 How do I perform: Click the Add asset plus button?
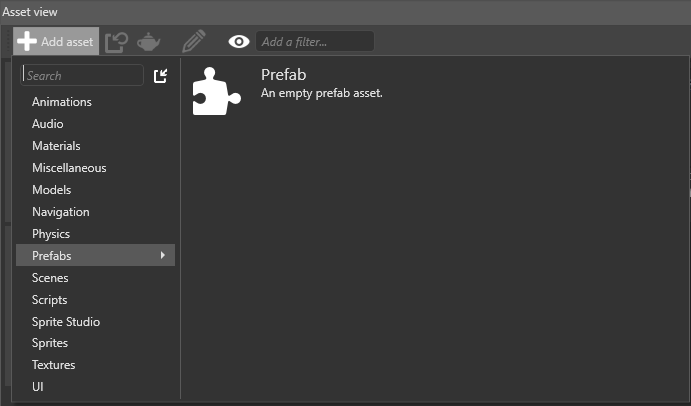click(56, 42)
